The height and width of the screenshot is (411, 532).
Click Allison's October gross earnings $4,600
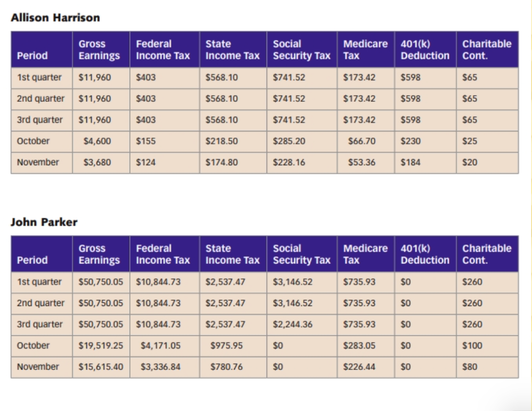click(x=97, y=141)
